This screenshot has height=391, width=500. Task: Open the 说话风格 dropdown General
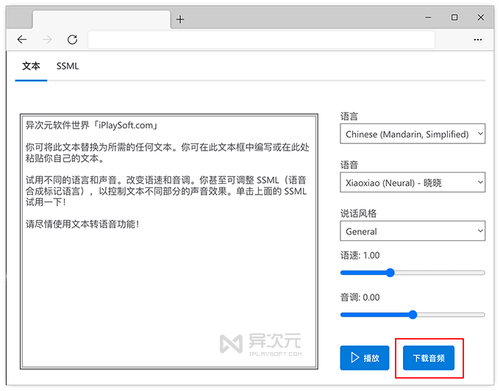pyautogui.click(x=413, y=231)
